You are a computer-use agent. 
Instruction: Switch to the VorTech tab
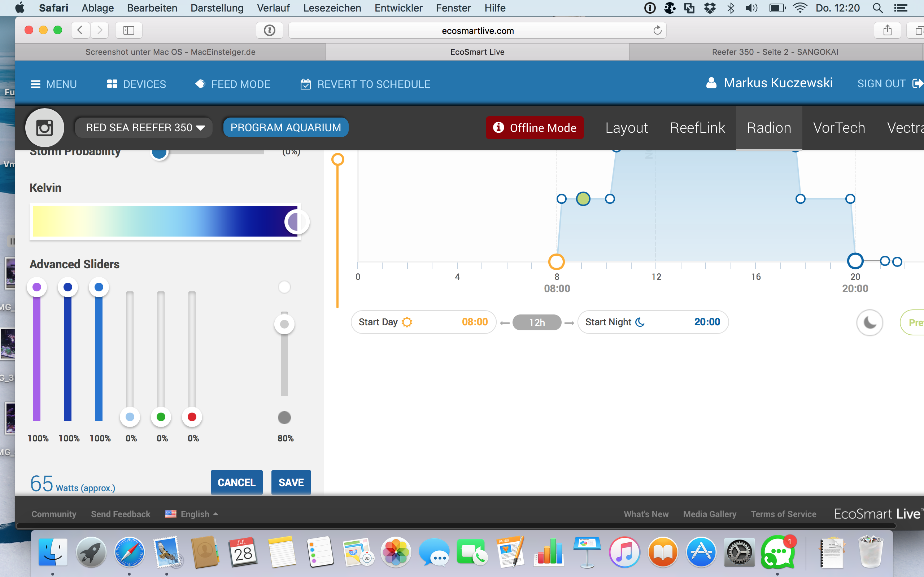point(839,128)
